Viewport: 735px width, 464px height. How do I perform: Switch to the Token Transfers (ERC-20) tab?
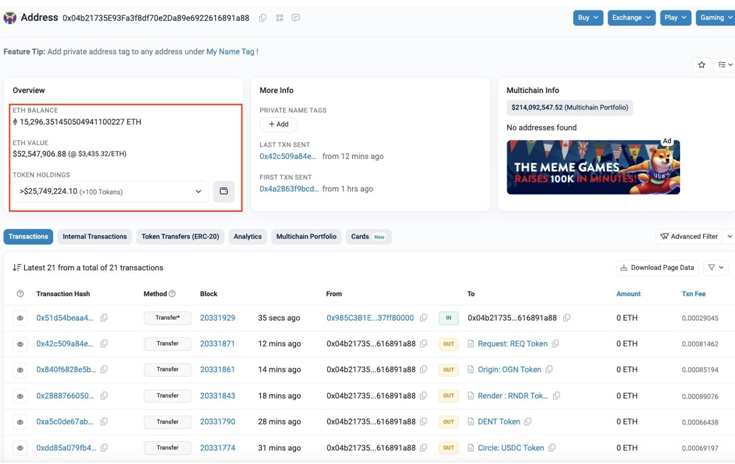(180, 237)
